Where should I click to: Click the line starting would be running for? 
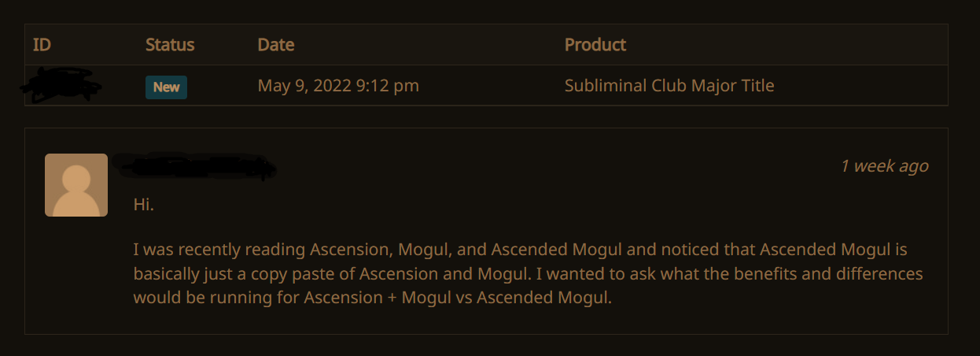click(x=372, y=299)
